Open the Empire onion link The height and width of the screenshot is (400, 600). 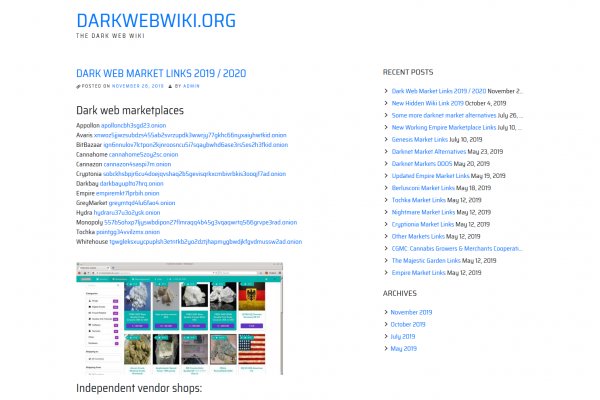pos(127,193)
